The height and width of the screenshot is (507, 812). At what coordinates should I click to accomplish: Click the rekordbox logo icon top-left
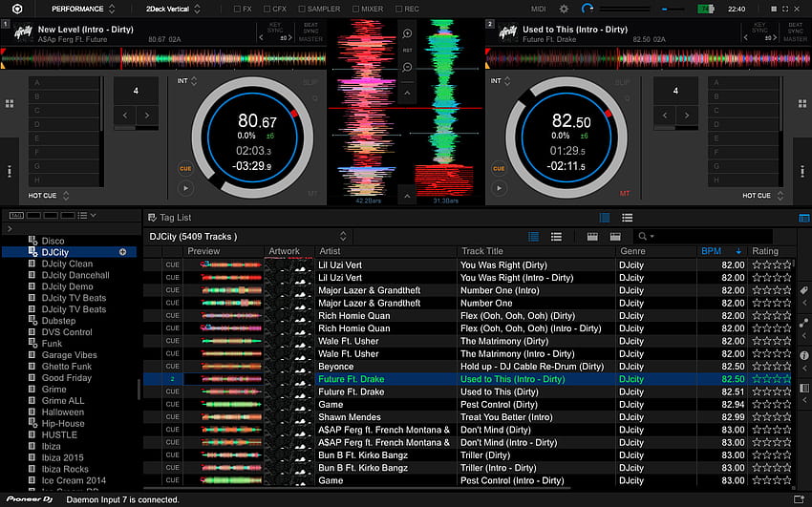[17, 9]
